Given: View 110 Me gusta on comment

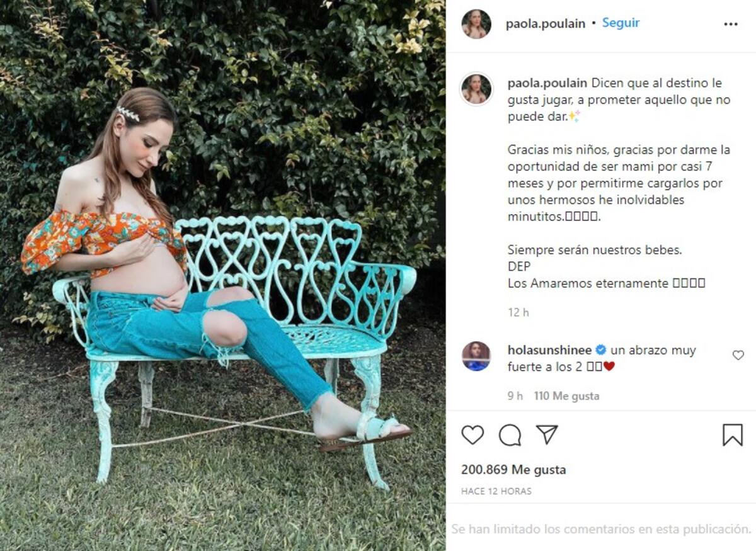Looking at the screenshot, I should click(566, 396).
